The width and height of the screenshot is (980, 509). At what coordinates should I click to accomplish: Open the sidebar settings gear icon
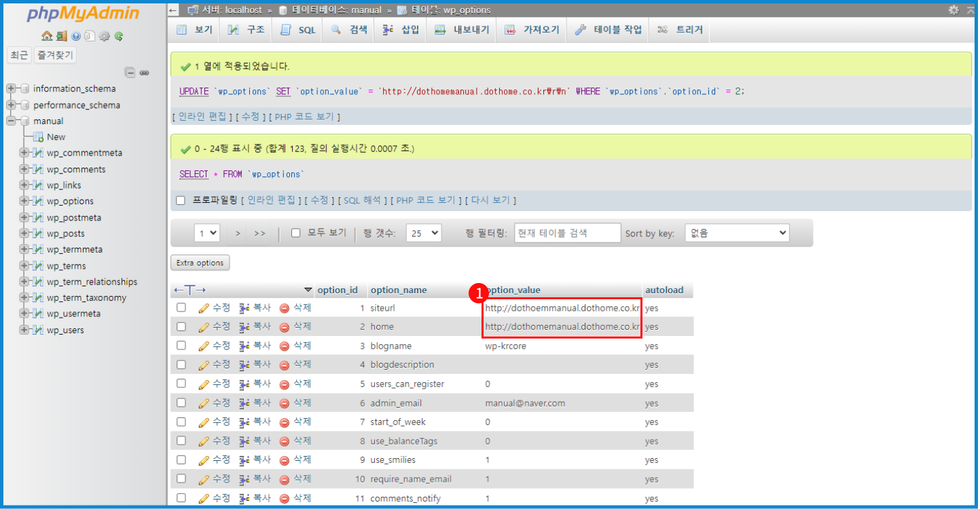click(x=104, y=36)
